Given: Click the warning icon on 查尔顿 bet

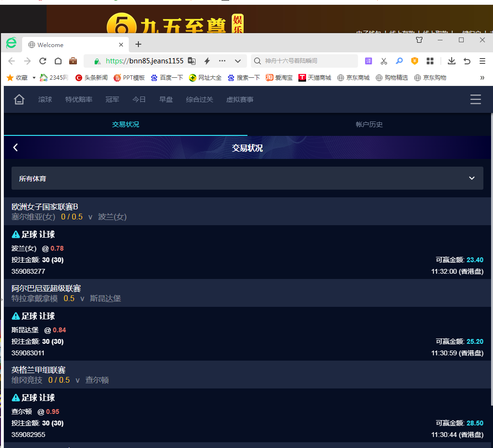Looking at the screenshot, I should click(x=15, y=398).
